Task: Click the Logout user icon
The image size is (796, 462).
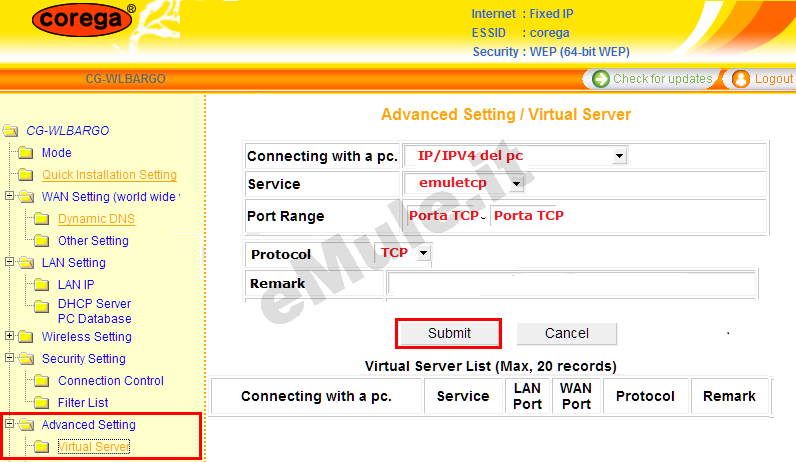Action: tap(741, 79)
